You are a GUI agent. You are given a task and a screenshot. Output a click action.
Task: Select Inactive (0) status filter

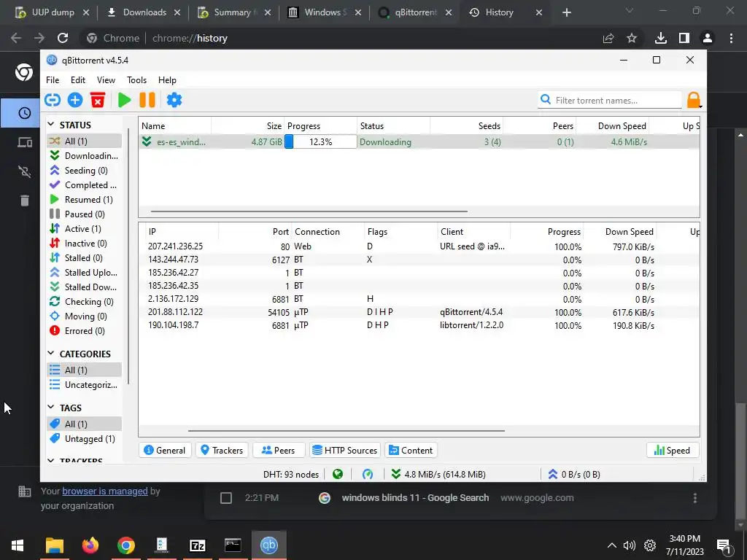84,244
